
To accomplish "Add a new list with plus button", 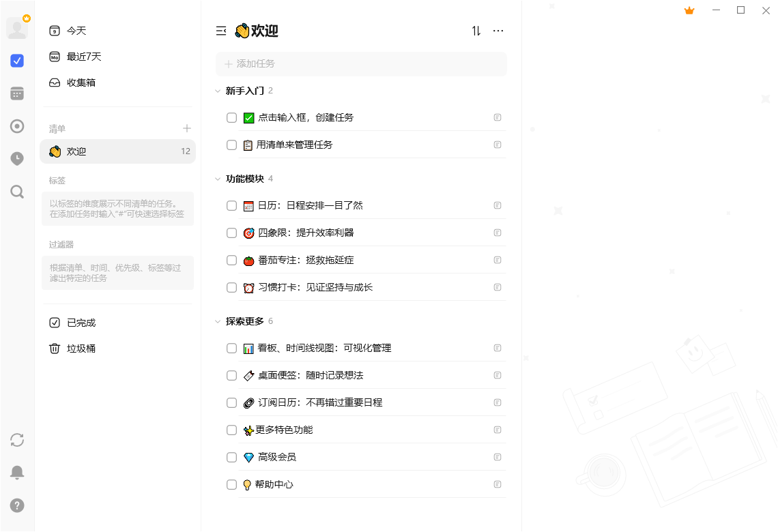I will click(x=187, y=128).
